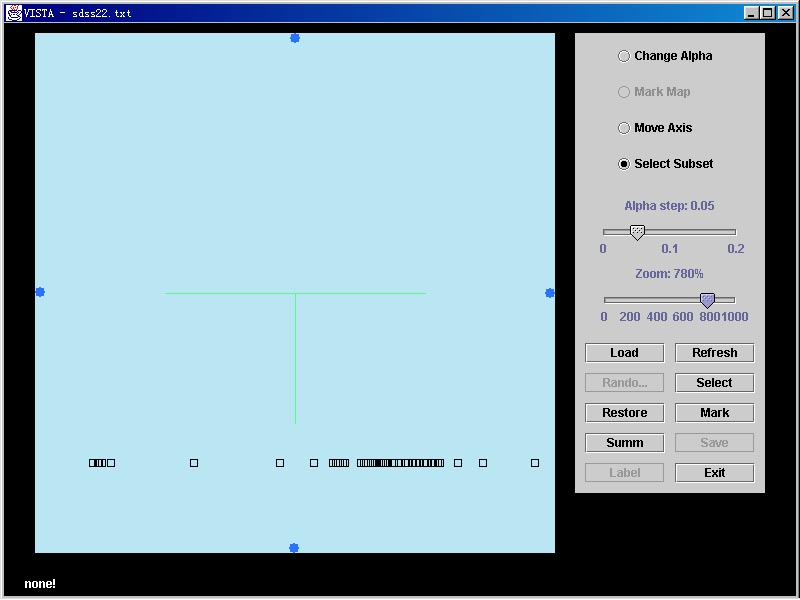800x600 pixels.
Task: Click the VISTA application icon in title bar
Action: pos(14,13)
